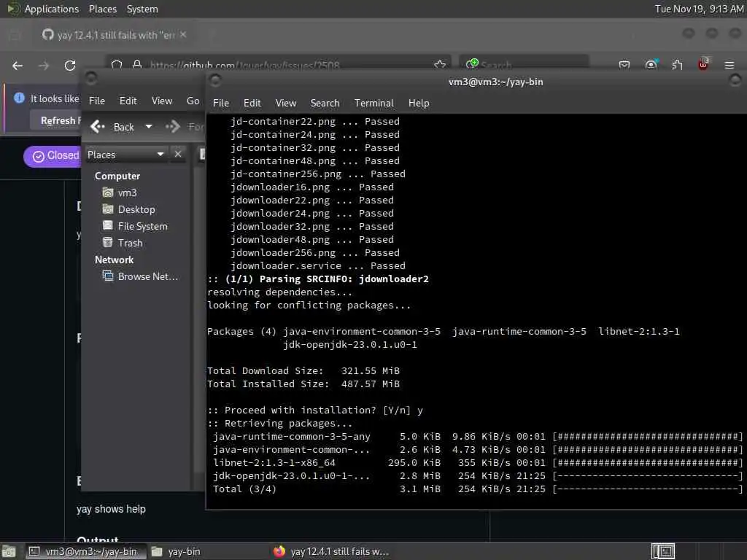Expand the Back history dropdown arrow

click(x=149, y=127)
